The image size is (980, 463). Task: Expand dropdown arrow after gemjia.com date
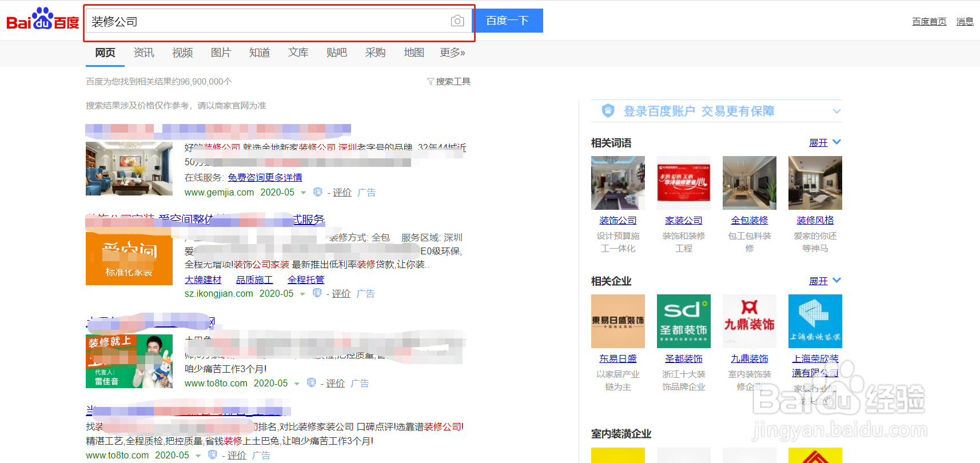coord(304,193)
